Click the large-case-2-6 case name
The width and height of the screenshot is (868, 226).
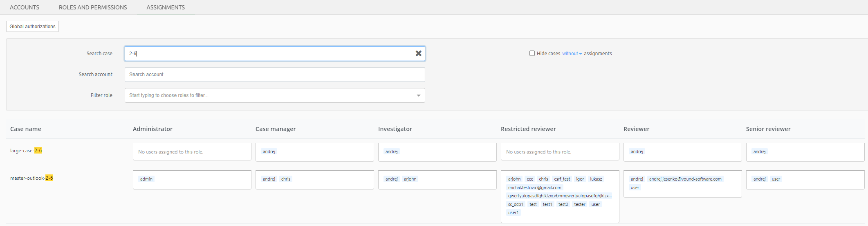point(26,151)
